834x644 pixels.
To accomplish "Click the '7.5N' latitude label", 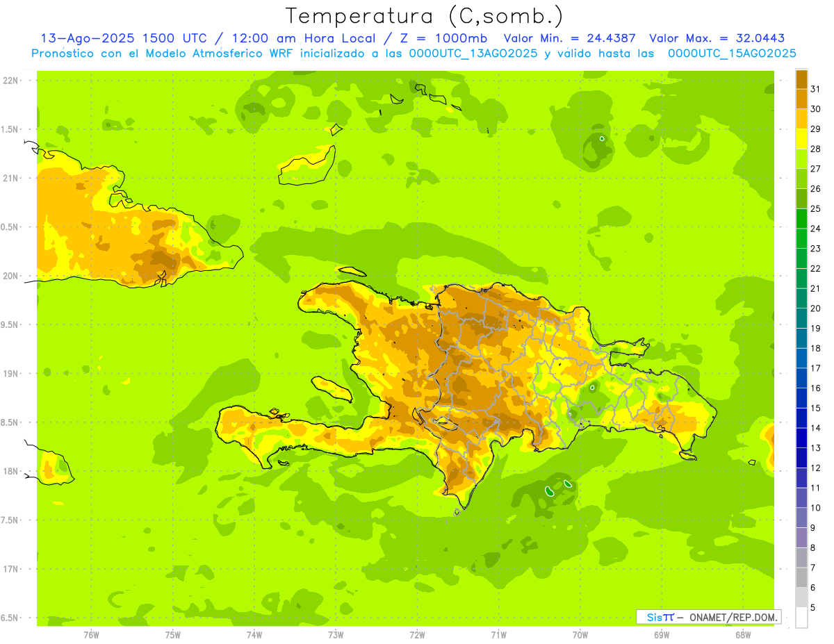I will pos(10,520).
